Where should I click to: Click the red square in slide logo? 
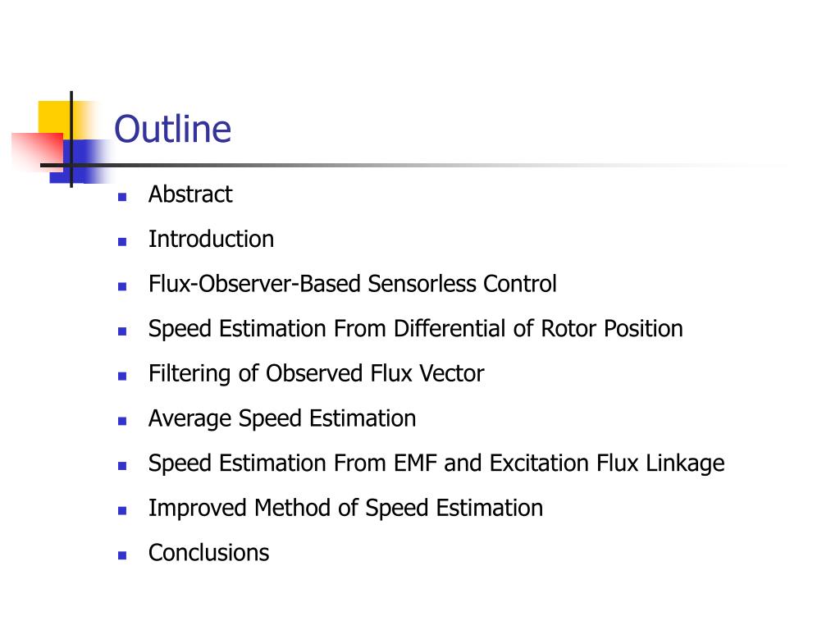pos(38,152)
